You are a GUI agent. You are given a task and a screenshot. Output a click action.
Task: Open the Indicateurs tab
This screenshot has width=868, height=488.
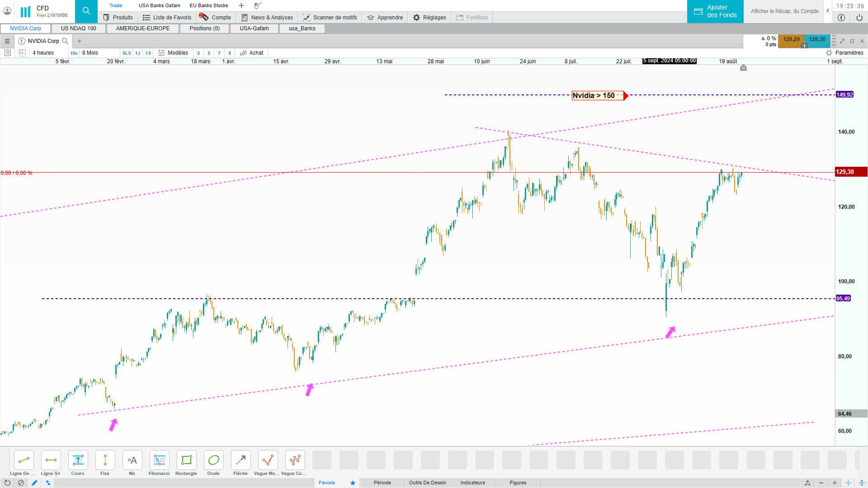click(x=472, y=483)
